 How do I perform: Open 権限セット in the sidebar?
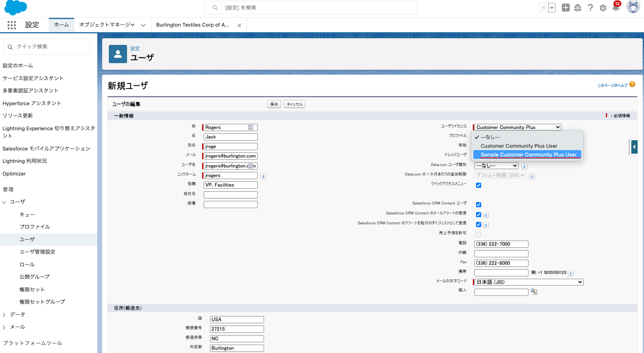pos(32,289)
